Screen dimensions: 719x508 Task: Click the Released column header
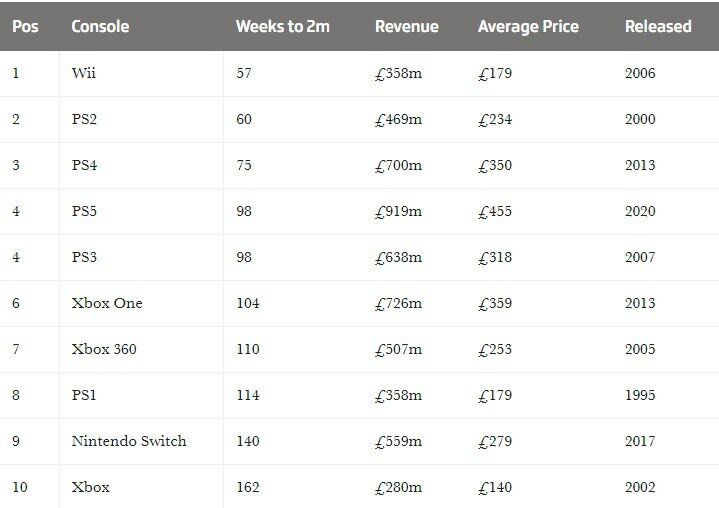(x=658, y=27)
